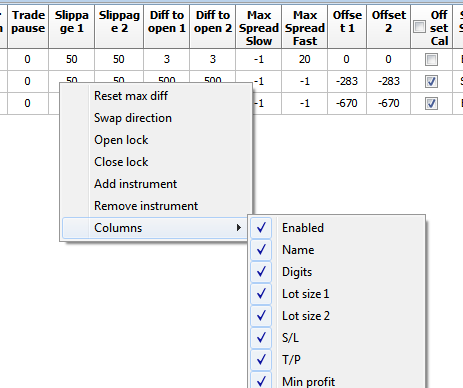The height and width of the screenshot is (388, 463).
Task: Toggle the Digits column visibility
Action: pyautogui.click(x=337, y=272)
